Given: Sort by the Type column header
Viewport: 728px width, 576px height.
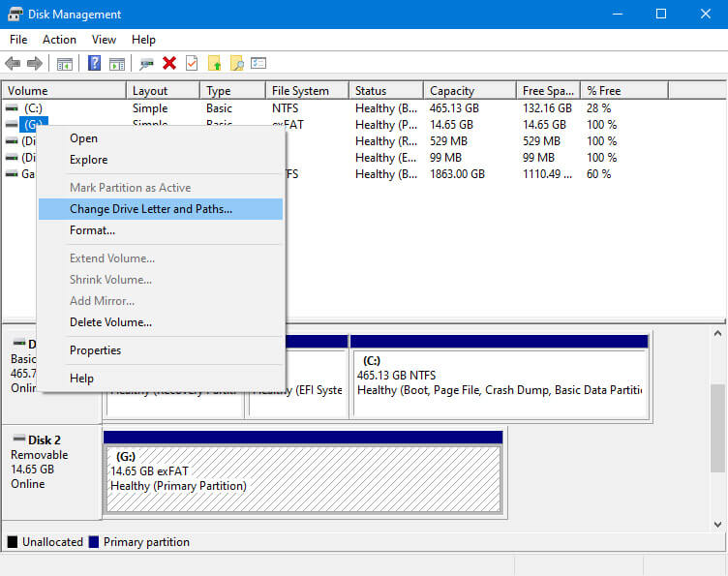Looking at the screenshot, I should pyautogui.click(x=232, y=90).
